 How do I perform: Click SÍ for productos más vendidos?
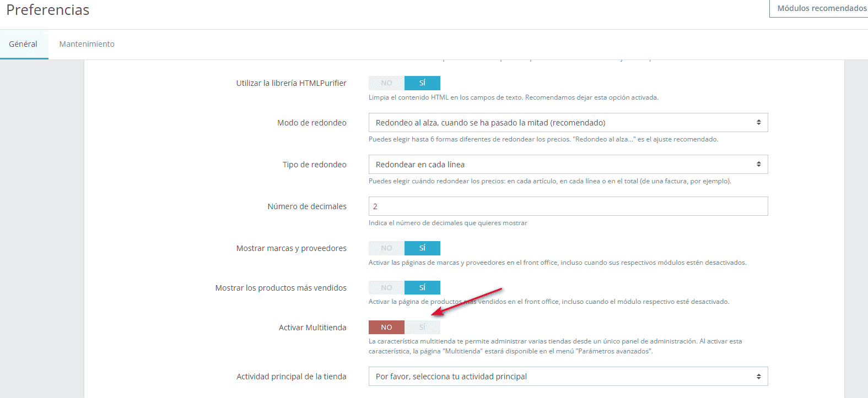[x=422, y=288]
